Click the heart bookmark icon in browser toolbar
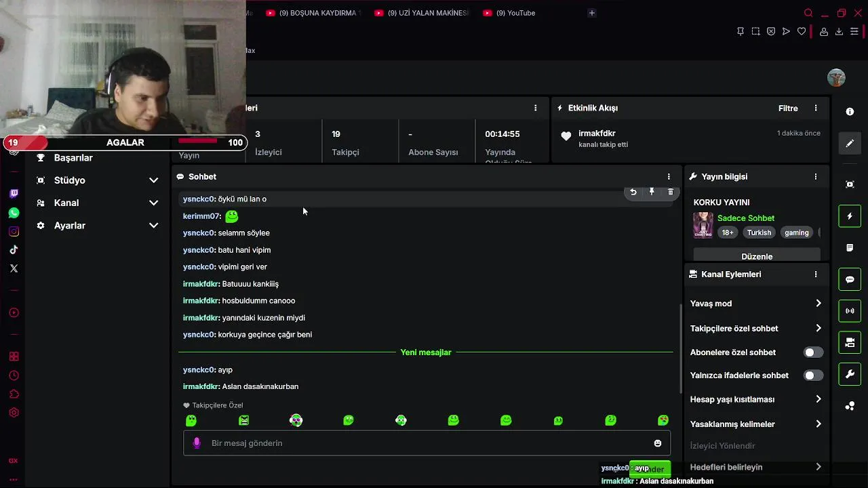The width and height of the screenshot is (868, 488). [x=802, y=31]
